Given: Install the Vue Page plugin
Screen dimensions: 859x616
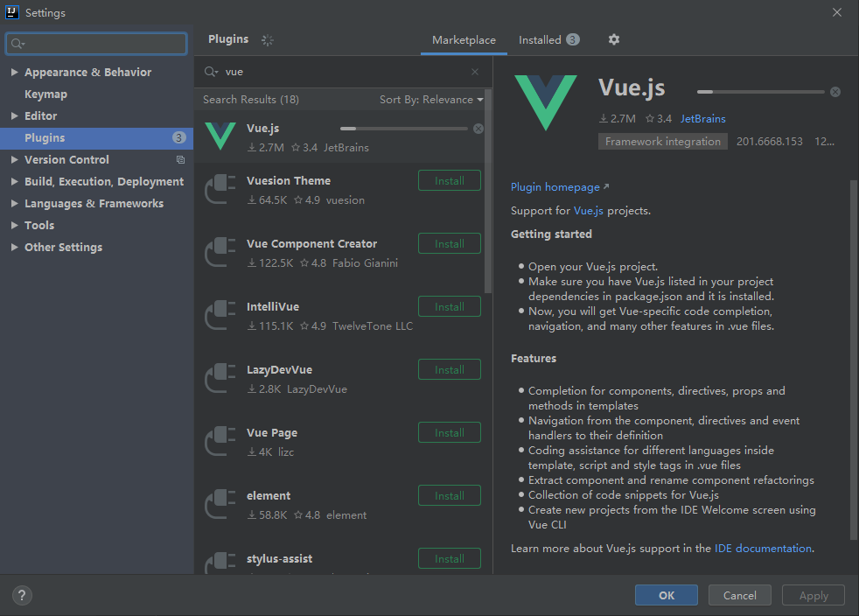Looking at the screenshot, I should click(450, 433).
